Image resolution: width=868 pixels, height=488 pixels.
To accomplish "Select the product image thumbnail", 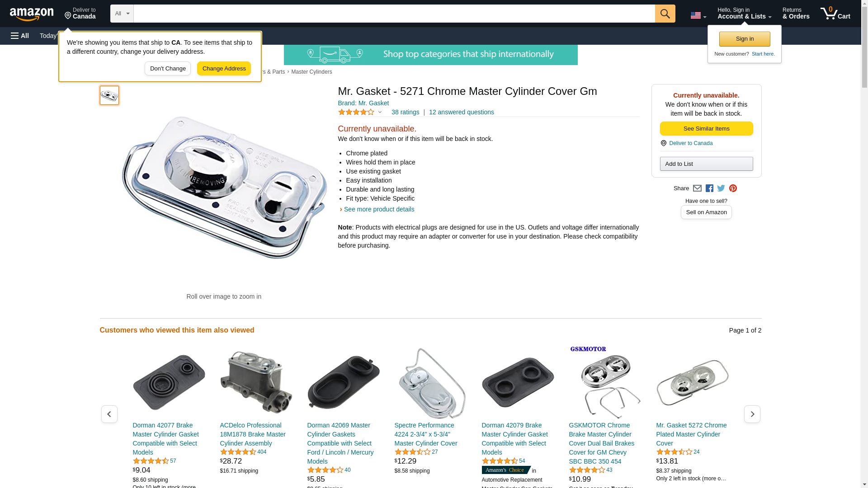I will pos(109,95).
